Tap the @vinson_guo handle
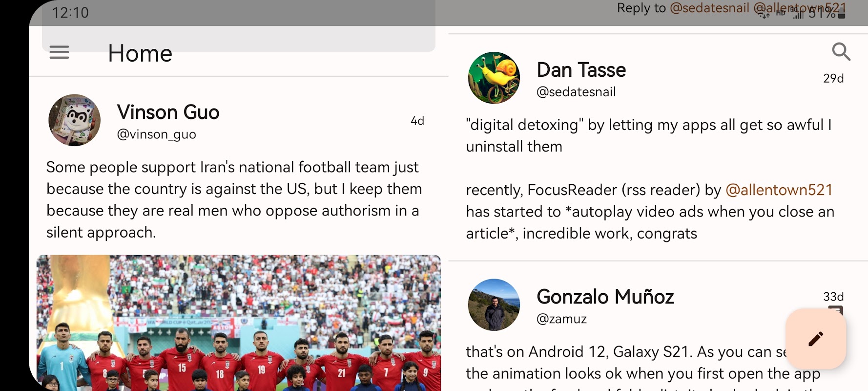This screenshot has height=391, width=868. (x=156, y=134)
